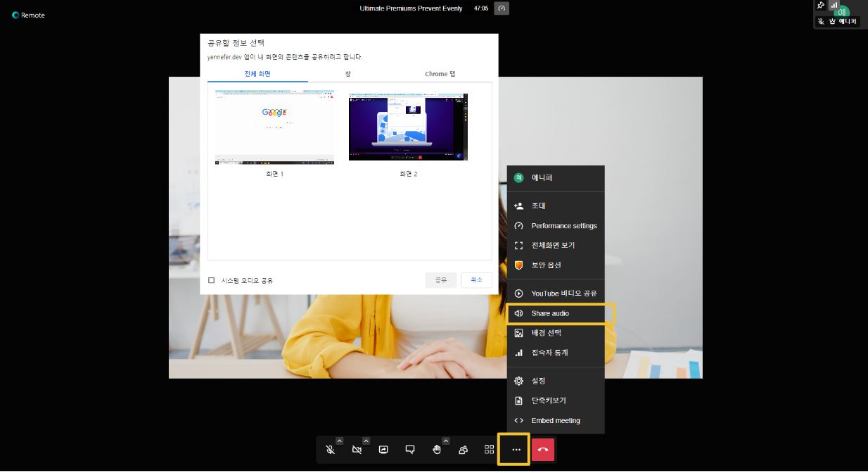Screen dimensions: 868x473
Task: Open the participants list icon
Action: click(x=463, y=450)
